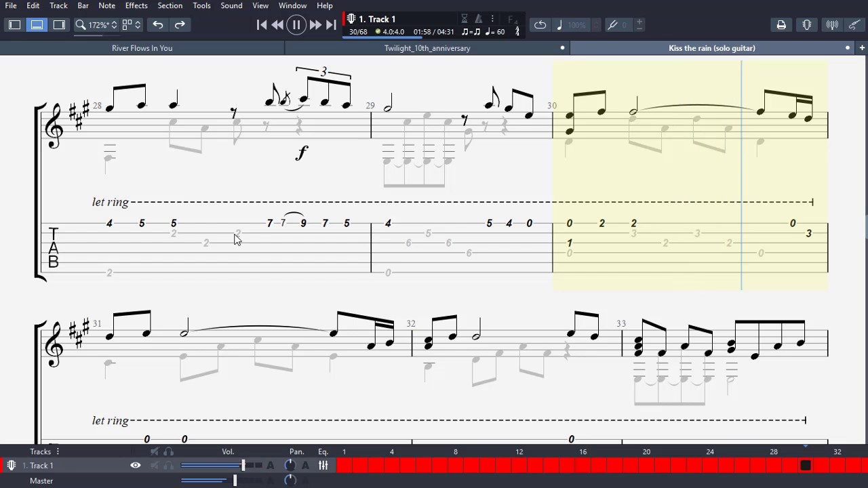
Task: Toggle the metronome
Action: 479,19
